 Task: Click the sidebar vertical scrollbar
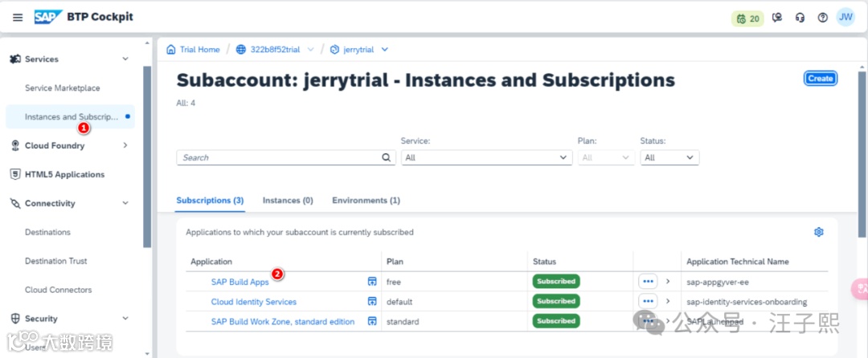[147, 157]
